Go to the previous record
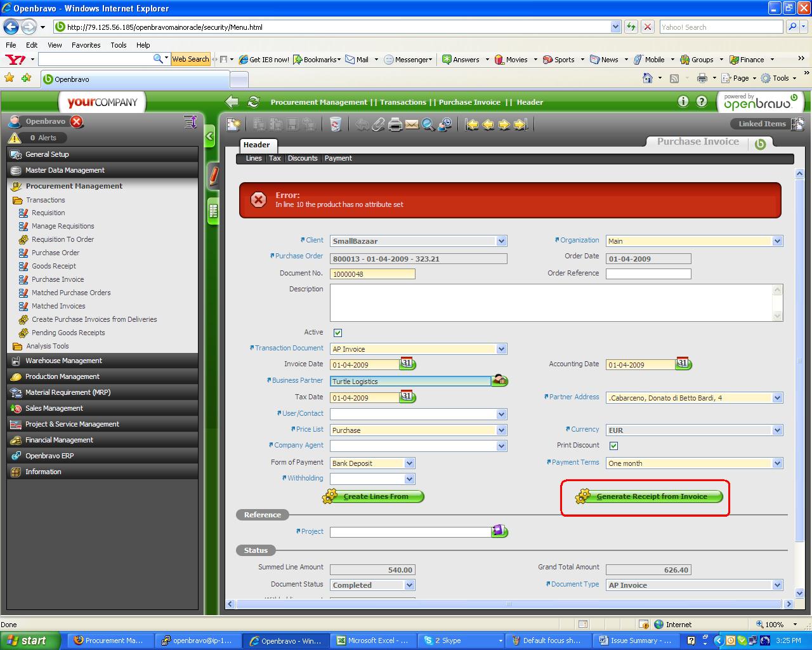This screenshot has width=812, height=650. tap(488, 124)
